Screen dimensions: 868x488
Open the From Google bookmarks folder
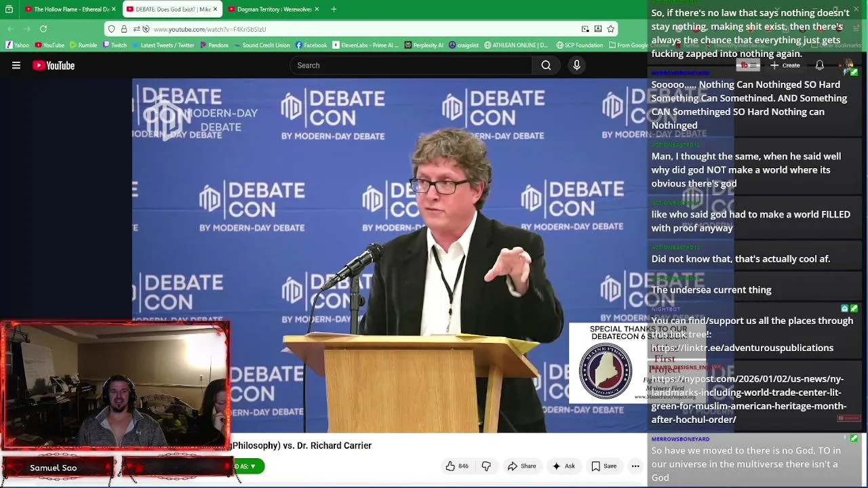(629, 45)
